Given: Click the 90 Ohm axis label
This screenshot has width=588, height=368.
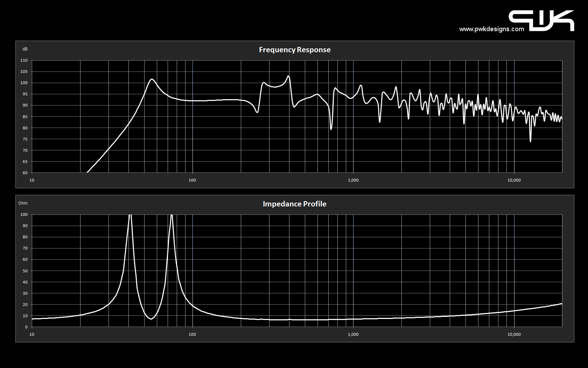Looking at the screenshot, I should 25,226.
